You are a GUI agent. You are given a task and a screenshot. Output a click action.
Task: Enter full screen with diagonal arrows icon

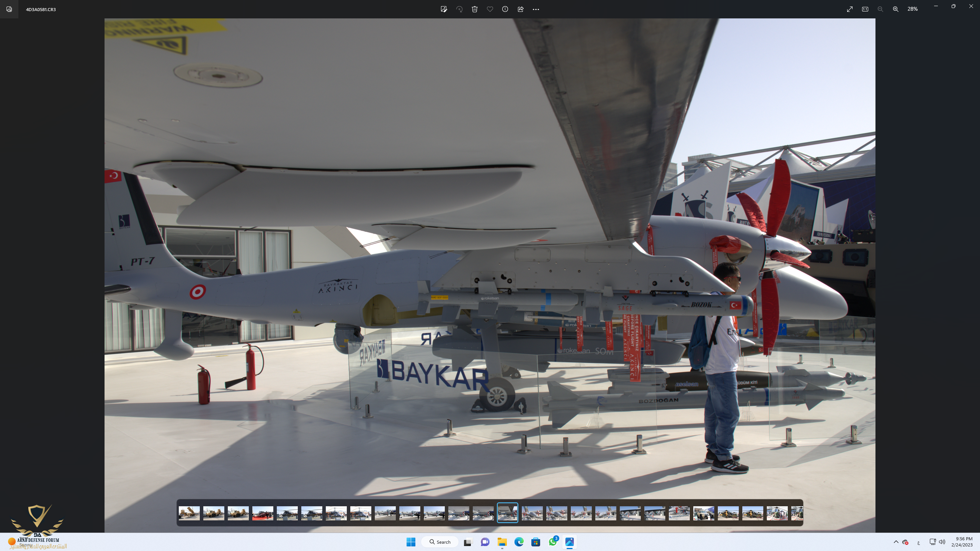tap(850, 9)
